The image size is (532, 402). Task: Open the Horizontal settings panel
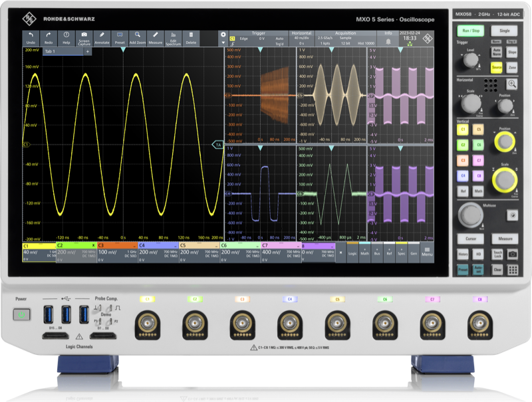pyautogui.click(x=301, y=38)
